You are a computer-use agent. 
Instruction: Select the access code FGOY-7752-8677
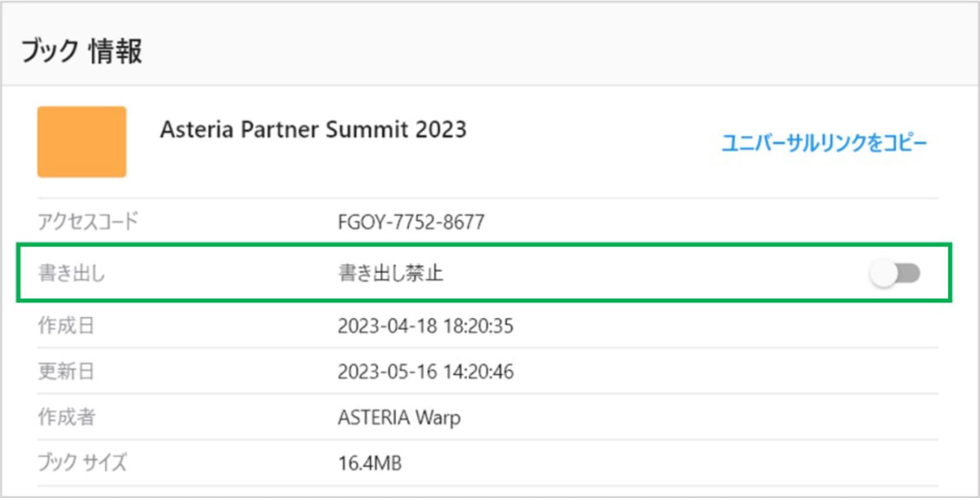(x=411, y=222)
